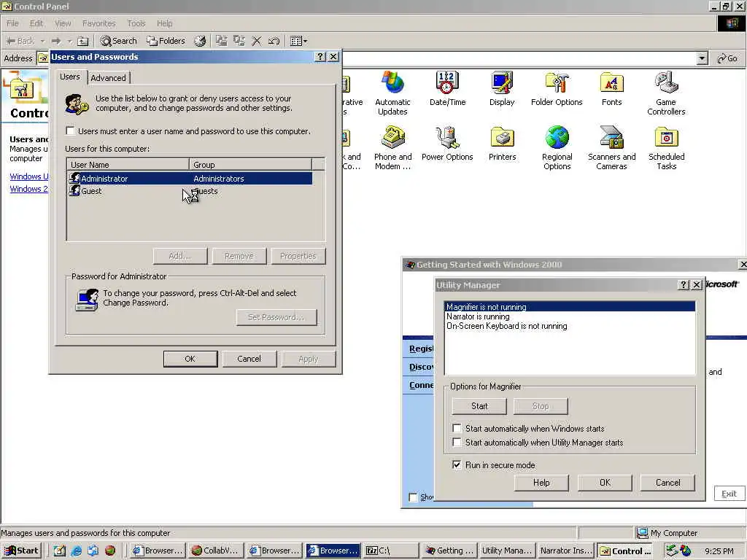Screen dimensions: 747x560
Task: Click Exit in Getting Started window
Action: point(729,494)
